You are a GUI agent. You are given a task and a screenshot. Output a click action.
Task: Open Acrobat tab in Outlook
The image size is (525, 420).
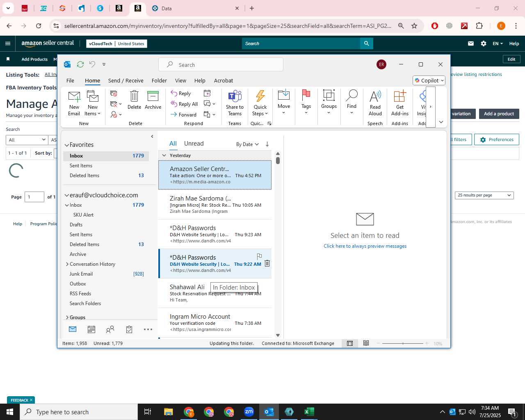tap(224, 80)
